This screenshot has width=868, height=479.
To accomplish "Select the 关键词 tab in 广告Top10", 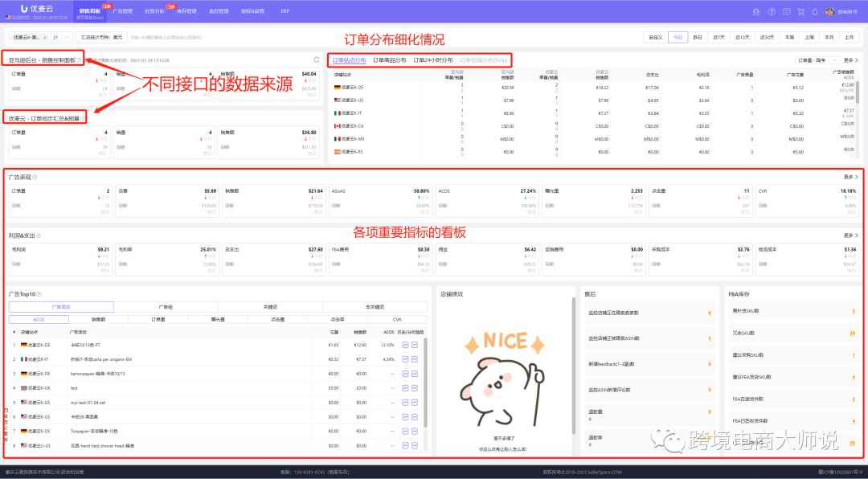I will 270,307.
